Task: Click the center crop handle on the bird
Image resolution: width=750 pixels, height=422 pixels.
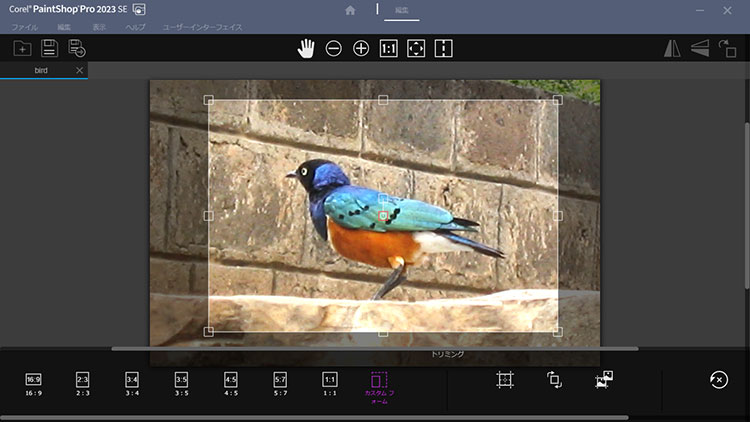Action: (383, 215)
